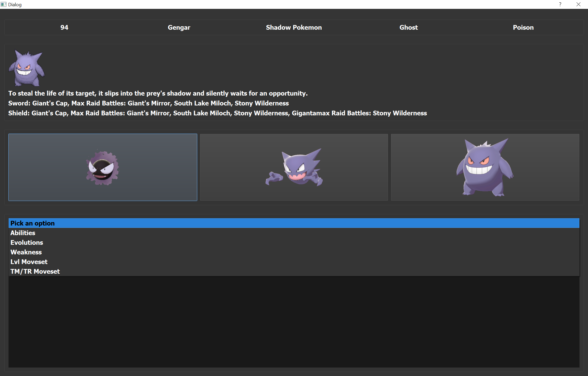Image resolution: width=588 pixels, height=376 pixels.
Task: Click the question mark help button
Action: [x=560, y=4]
